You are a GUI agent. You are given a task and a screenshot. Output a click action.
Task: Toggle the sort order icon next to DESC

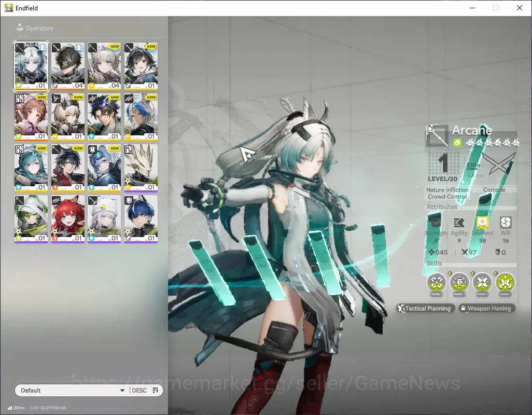click(156, 390)
